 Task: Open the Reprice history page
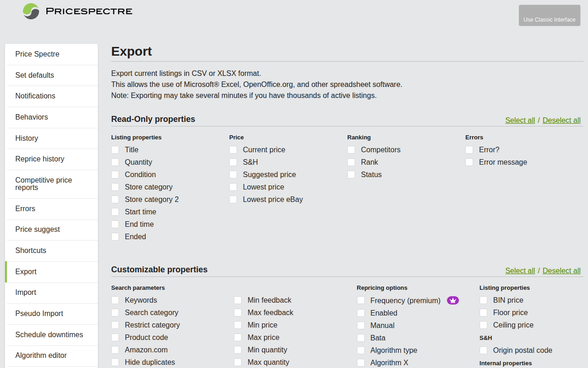(x=40, y=159)
